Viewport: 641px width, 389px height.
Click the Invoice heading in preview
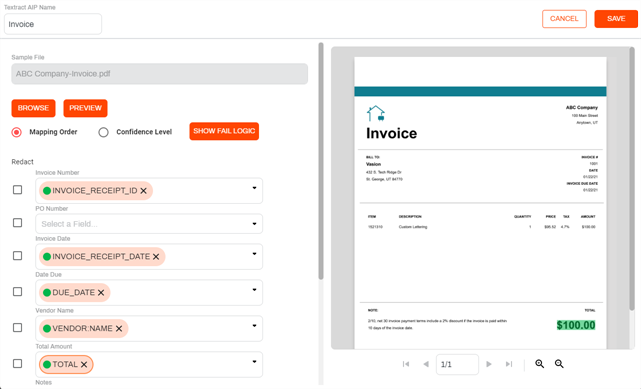[392, 133]
